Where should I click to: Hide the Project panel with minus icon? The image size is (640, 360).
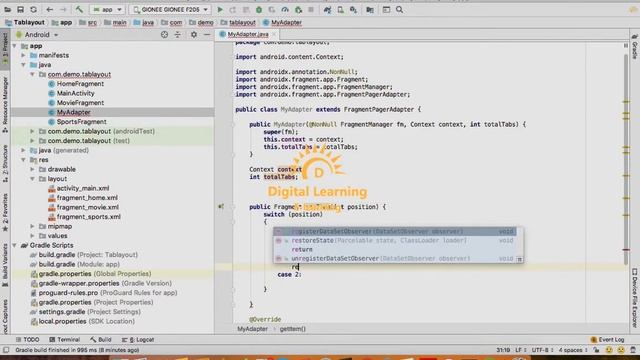[207, 35]
